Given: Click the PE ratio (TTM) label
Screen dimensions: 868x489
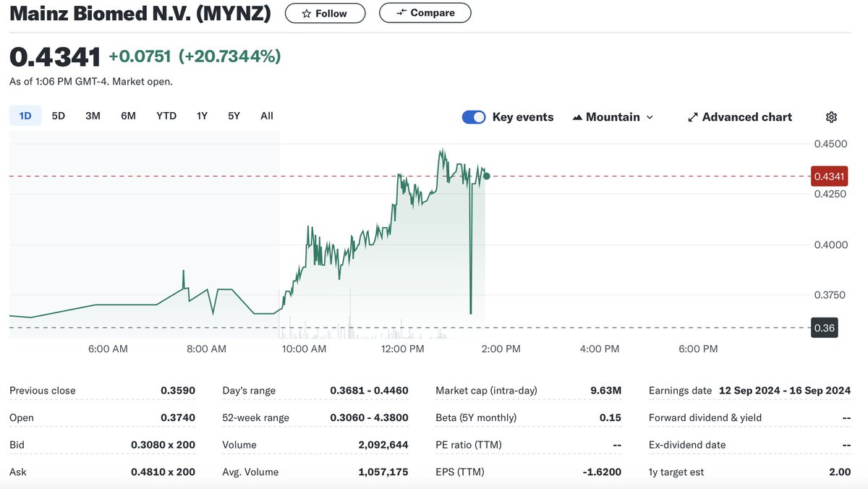Looking at the screenshot, I should [469, 445].
